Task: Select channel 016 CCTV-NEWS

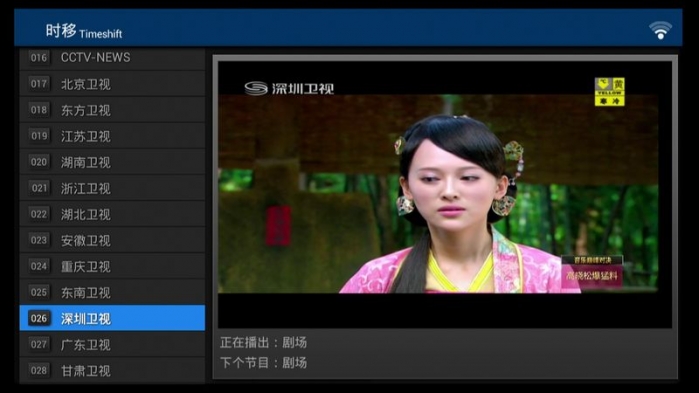Action: pyautogui.click(x=112, y=58)
